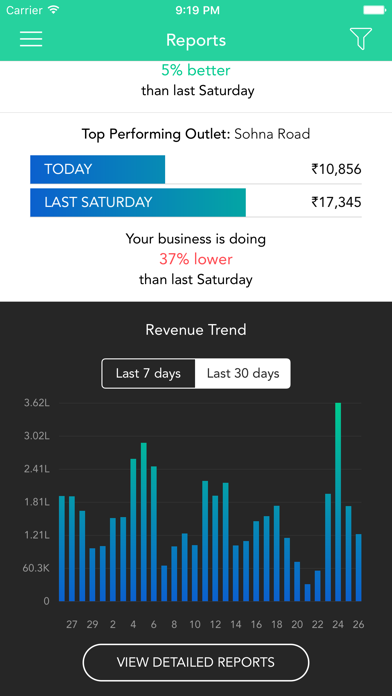Screen dimensions: 392x696
Task: Open the filter funnel icon
Action: tap(360, 39)
